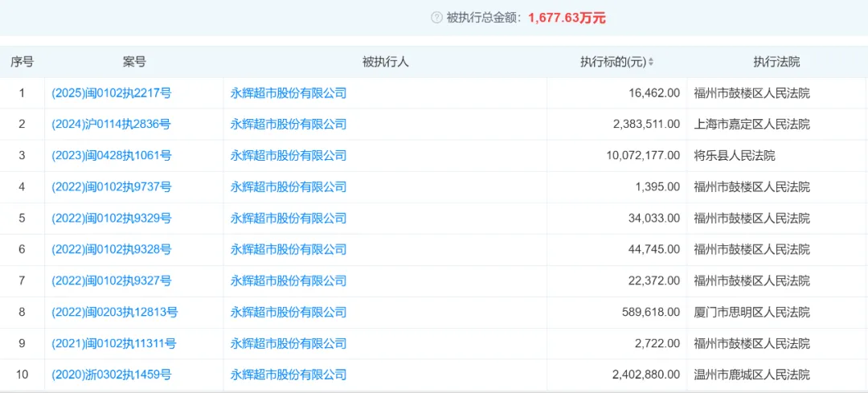Open case (2025)闽0102执2217号
The image size is (868, 393).
[x=111, y=93]
